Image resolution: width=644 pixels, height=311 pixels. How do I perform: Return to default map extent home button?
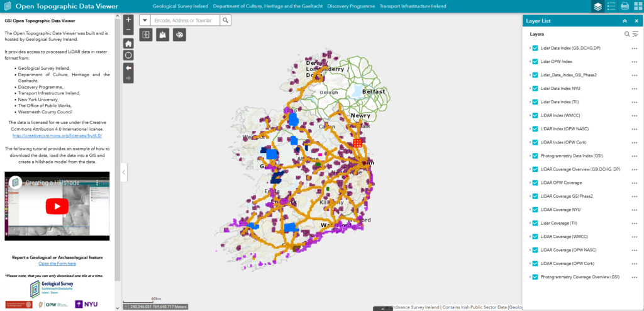pos(128,43)
